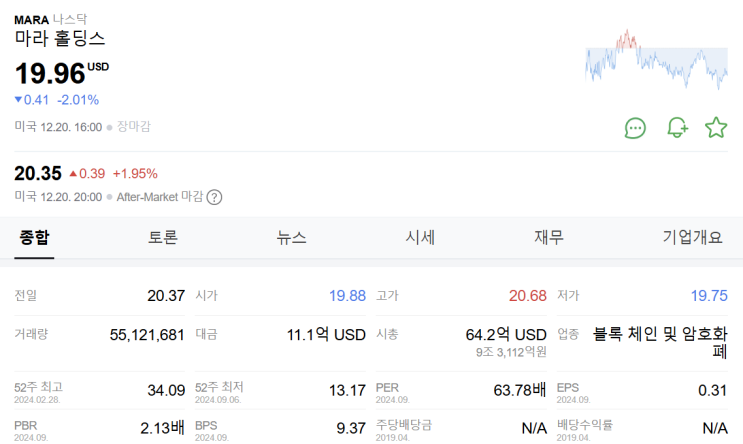The height and width of the screenshot is (444, 743).
Task: Switch to the 기업개요 tab
Action: [692, 238]
